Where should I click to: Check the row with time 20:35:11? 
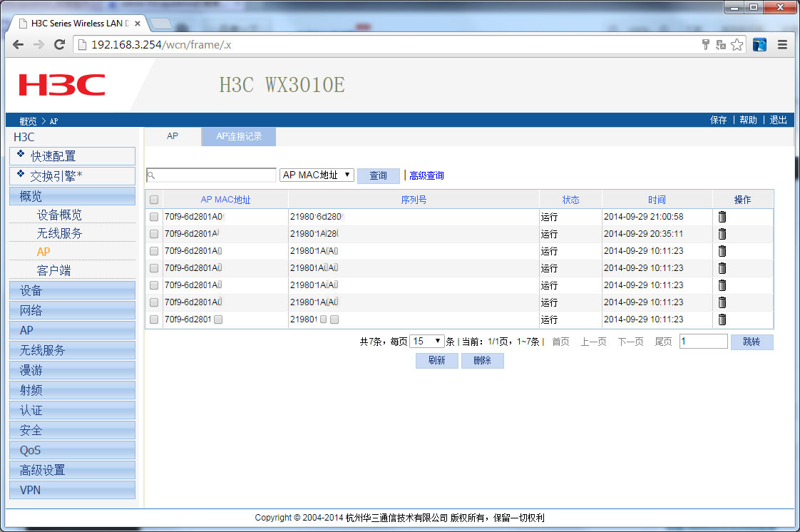coord(154,234)
